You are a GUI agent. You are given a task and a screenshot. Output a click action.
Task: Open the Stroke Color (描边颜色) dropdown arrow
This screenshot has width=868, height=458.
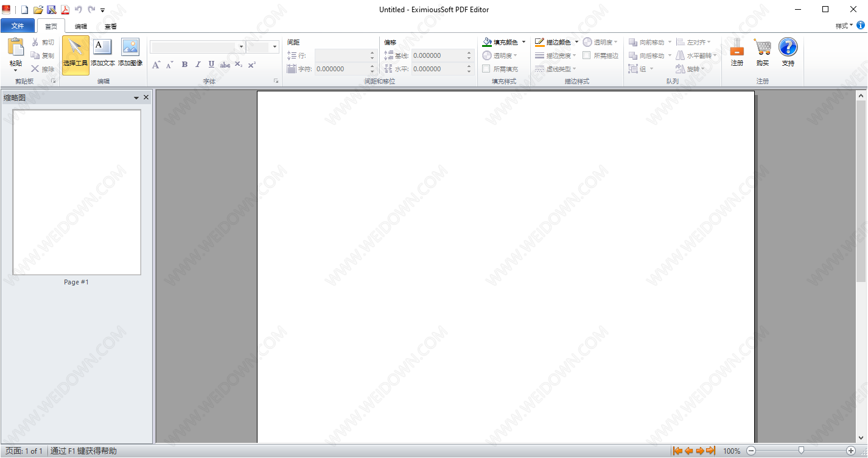[x=576, y=42]
